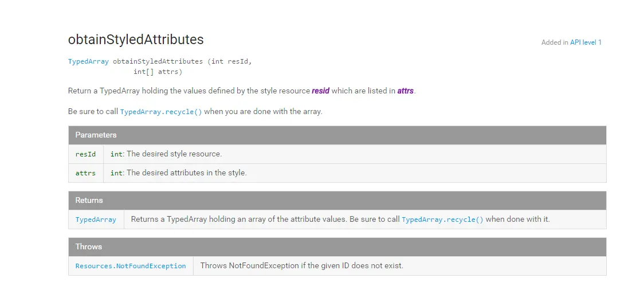Open TypedArray link in the Returns table
The width and height of the screenshot is (644, 286).
(x=96, y=220)
